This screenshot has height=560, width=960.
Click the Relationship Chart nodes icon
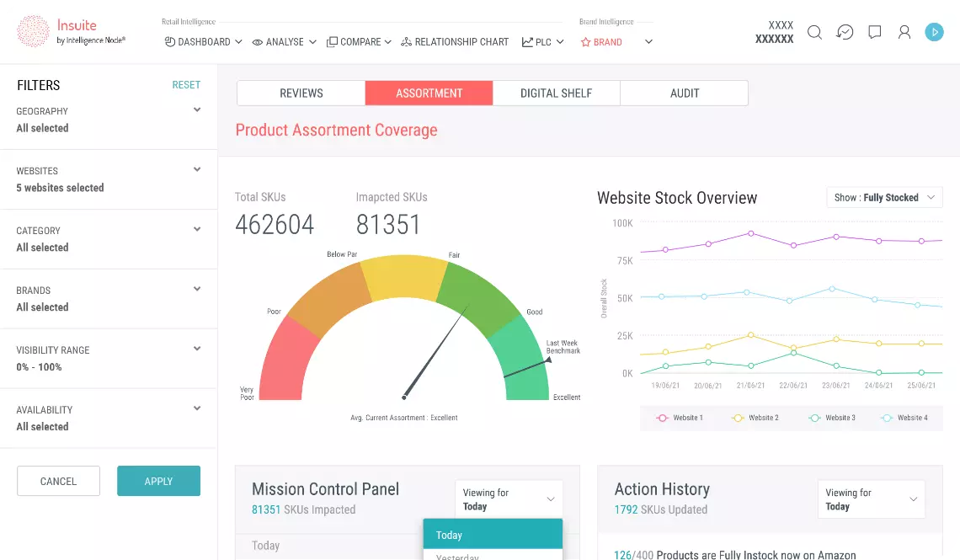(406, 41)
